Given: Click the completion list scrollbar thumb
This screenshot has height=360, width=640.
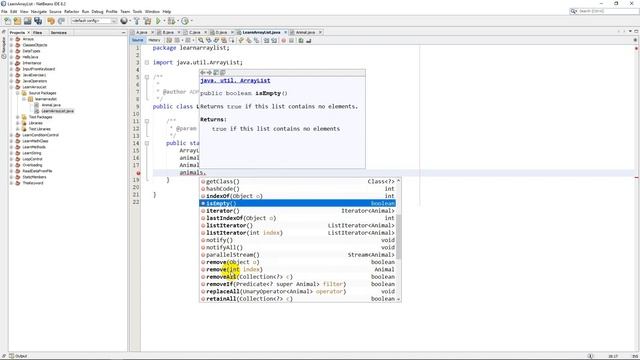Looking at the screenshot, I should coord(398,237).
